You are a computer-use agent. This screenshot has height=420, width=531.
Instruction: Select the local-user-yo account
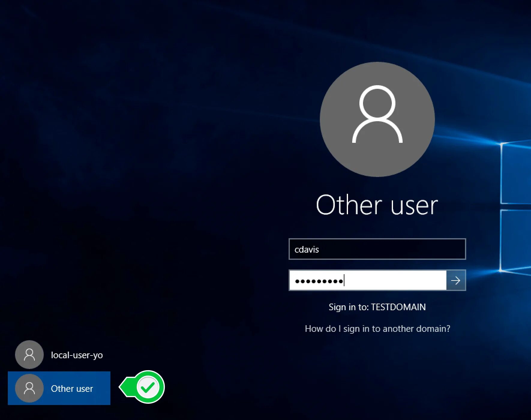pyautogui.click(x=59, y=355)
